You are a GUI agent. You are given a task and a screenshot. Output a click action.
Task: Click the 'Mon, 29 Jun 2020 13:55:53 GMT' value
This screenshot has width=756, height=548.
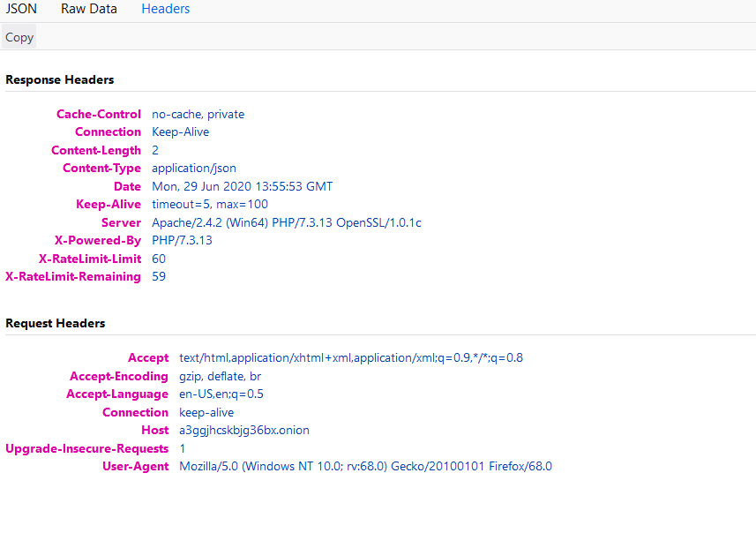pos(242,187)
